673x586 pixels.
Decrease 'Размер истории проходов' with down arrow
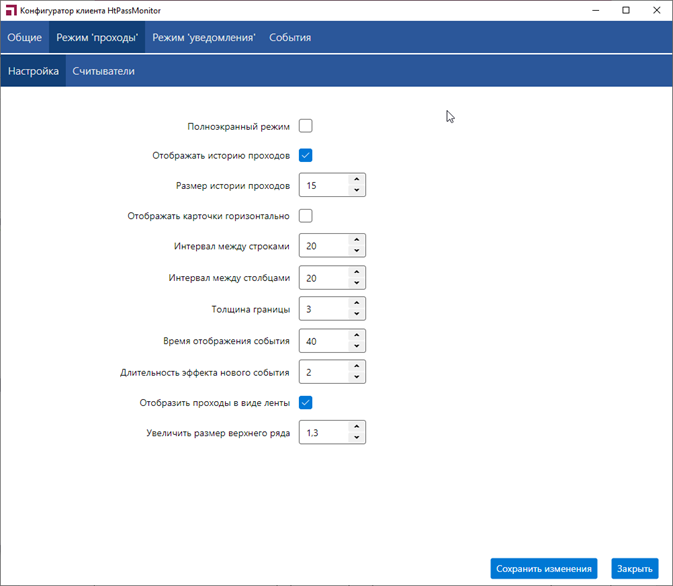coord(356,191)
